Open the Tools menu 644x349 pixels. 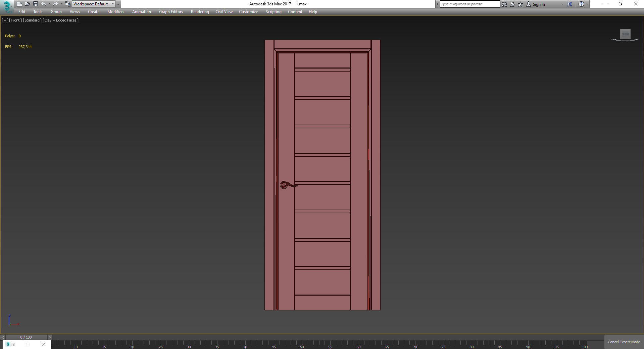[x=38, y=12]
